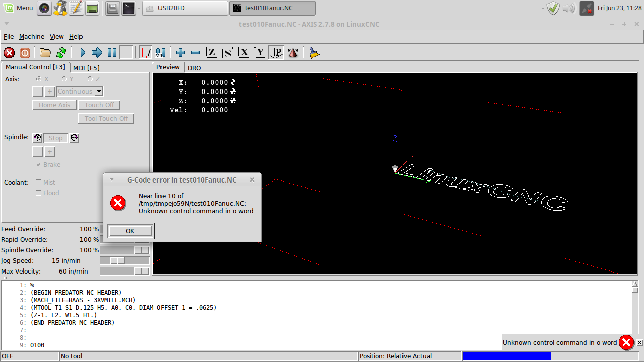Toggle the Brake checkbox
Screen dimensions: 644x362
coord(38,165)
